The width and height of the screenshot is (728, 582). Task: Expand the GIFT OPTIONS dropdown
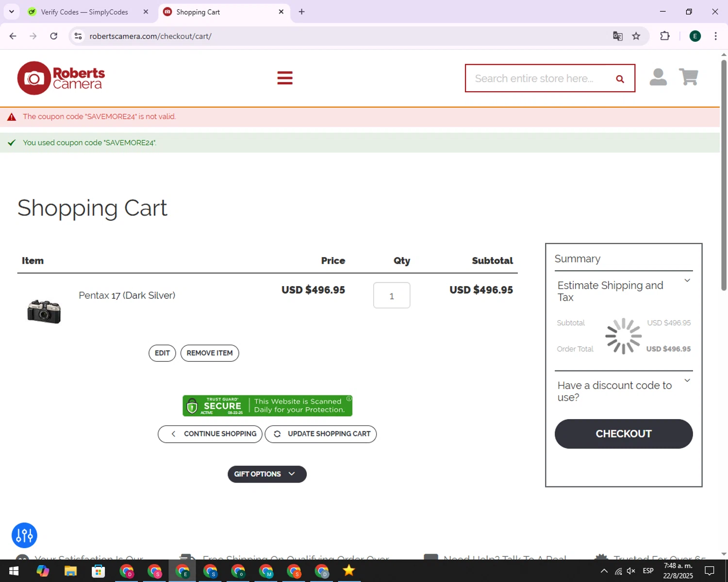(267, 474)
